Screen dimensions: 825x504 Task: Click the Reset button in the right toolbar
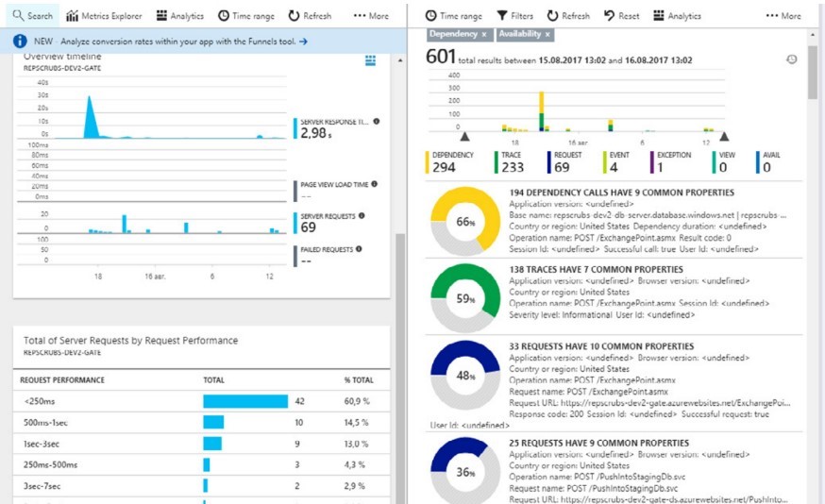coord(623,16)
